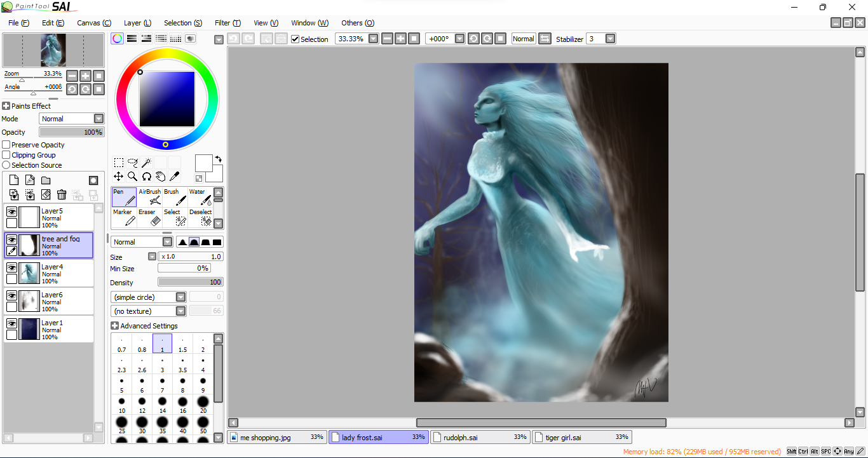The image size is (868, 458).
Task: Activate the lasso selection tool
Action: point(133,163)
